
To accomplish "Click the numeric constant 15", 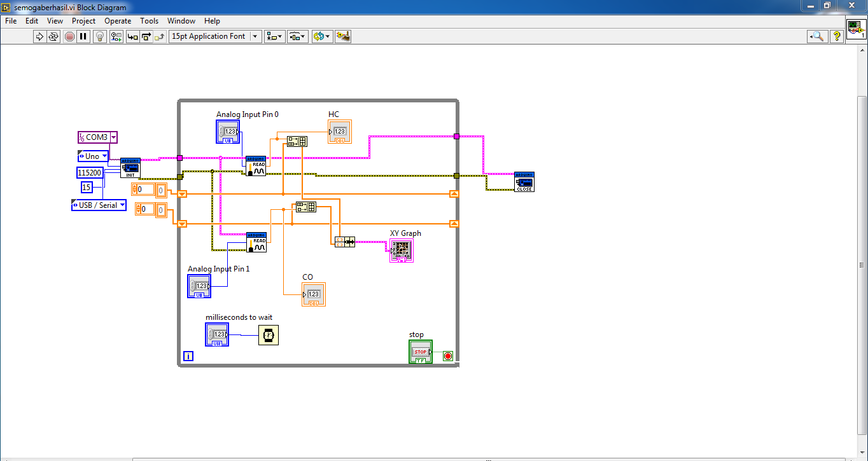I will [87, 187].
